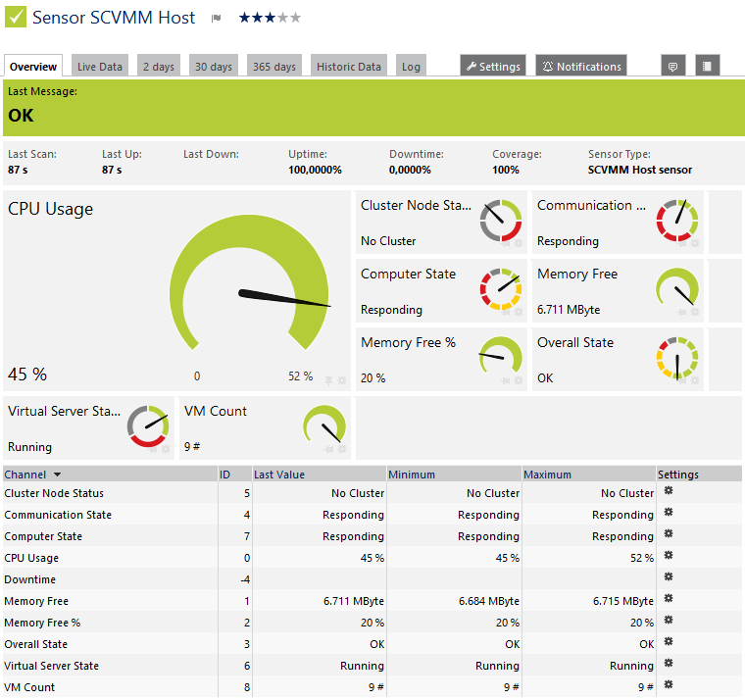Click the '6.684 MByte' minimum value
This screenshot has width=745, height=700.
click(489, 601)
